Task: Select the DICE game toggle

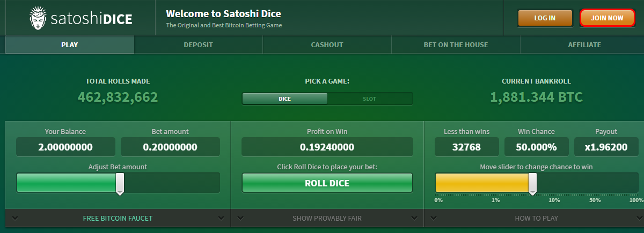Action: [284, 99]
